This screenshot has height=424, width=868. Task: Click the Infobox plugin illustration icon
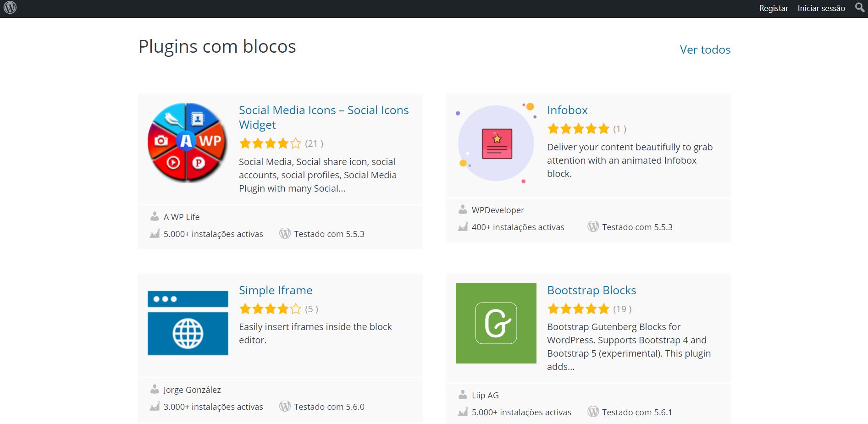[496, 143]
